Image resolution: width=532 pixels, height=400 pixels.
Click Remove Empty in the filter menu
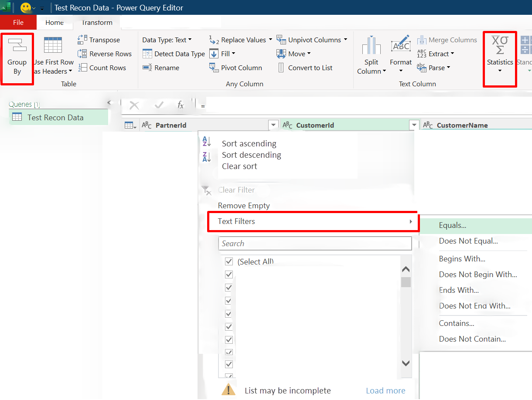244,206
